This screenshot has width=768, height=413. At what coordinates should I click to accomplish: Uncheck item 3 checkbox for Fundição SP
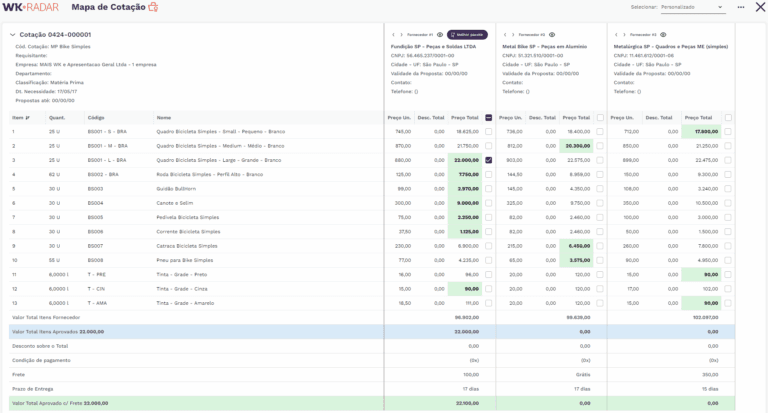(489, 160)
